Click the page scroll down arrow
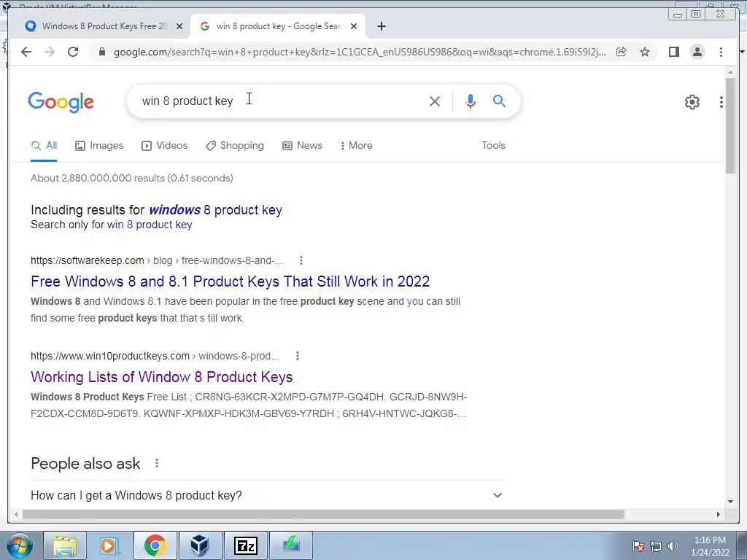Viewport: 747px width, 560px height. tap(729, 501)
